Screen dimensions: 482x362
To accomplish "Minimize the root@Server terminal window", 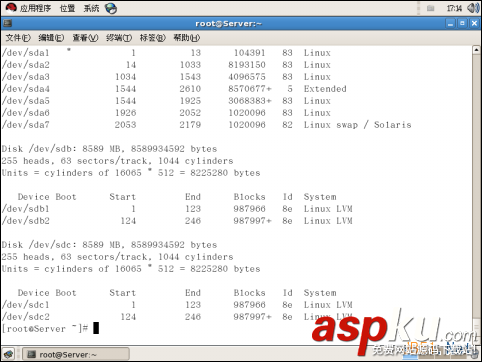I will point(450,24).
